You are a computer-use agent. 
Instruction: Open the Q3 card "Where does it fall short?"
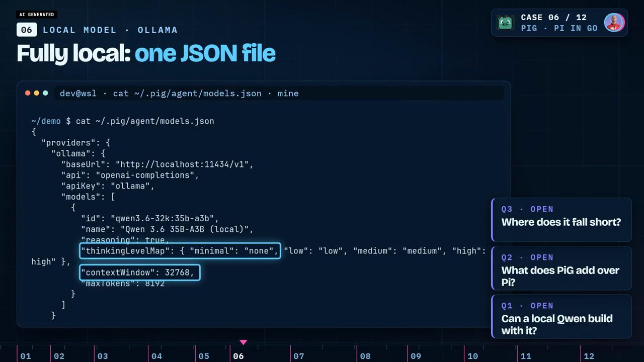pyautogui.click(x=561, y=220)
